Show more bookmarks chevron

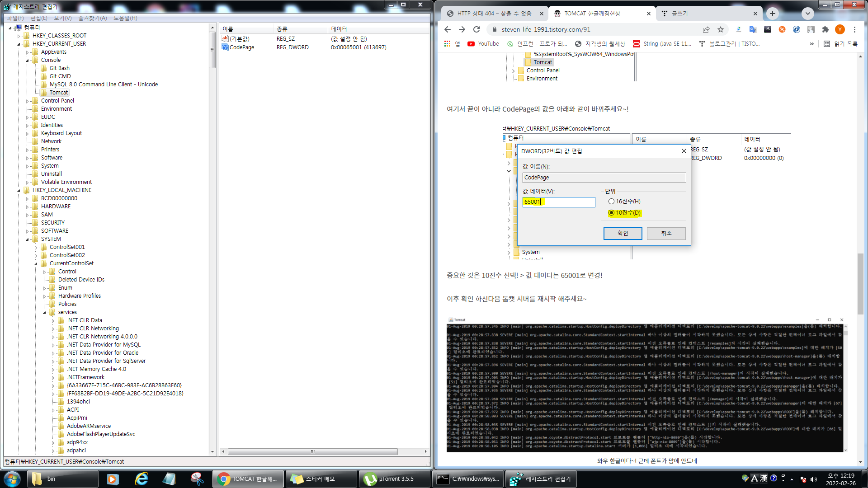[812, 44]
